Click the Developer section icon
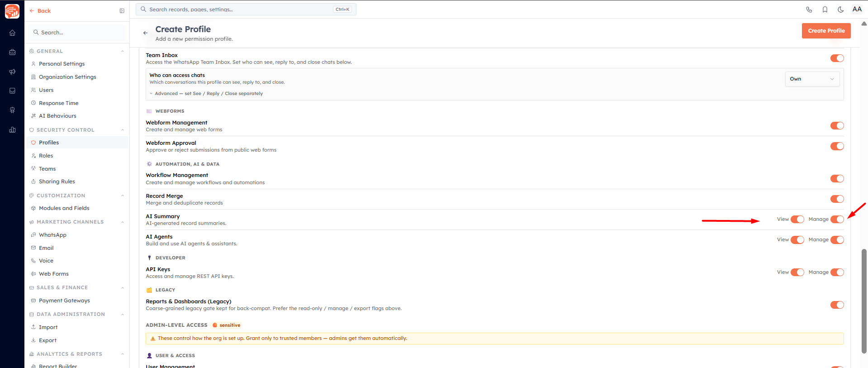The height and width of the screenshot is (368, 868). pyautogui.click(x=149, y=258)
